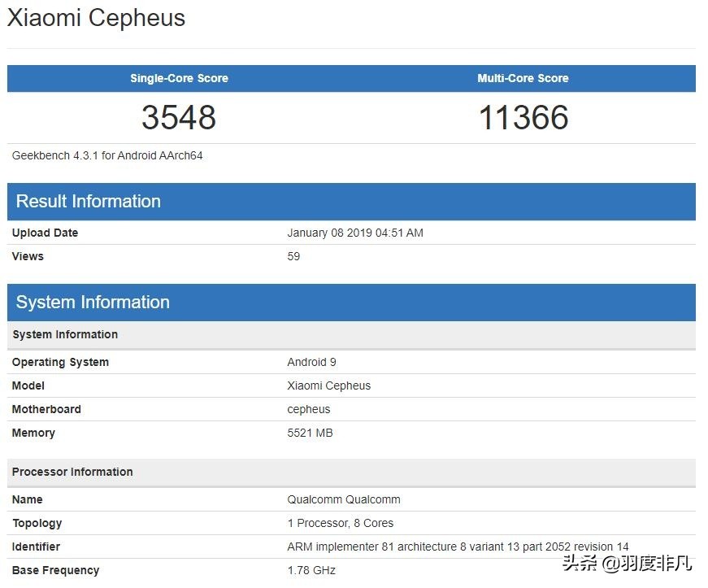This screenshot has width=708, height=588.
Task: Click the "Identifier" row label
Action: [36, 547]
